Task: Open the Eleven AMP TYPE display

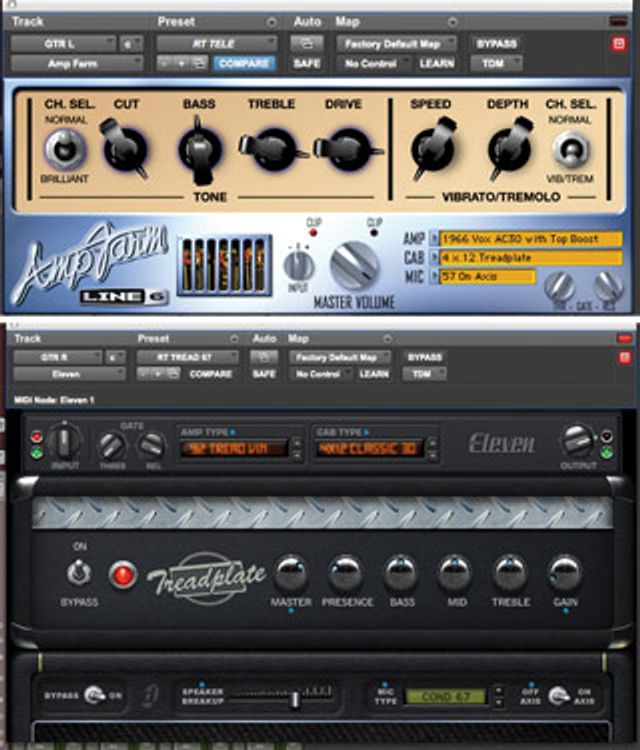Action: coord(234,448)
